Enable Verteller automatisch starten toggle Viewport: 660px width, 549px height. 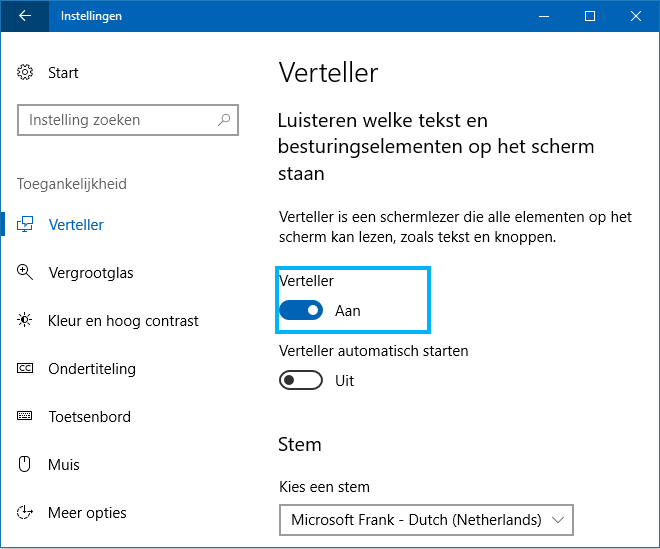click(x=301, y=380)
